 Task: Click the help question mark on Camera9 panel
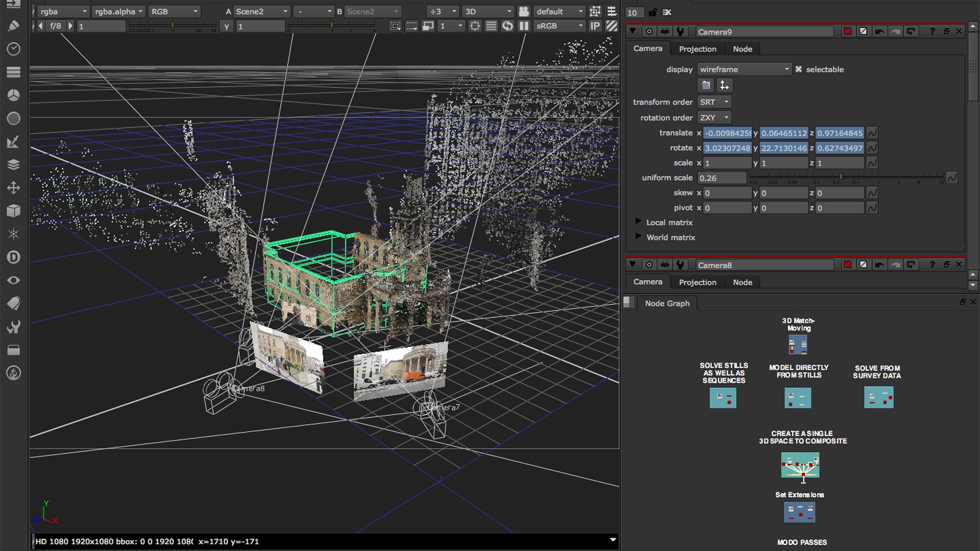point(932,31)
